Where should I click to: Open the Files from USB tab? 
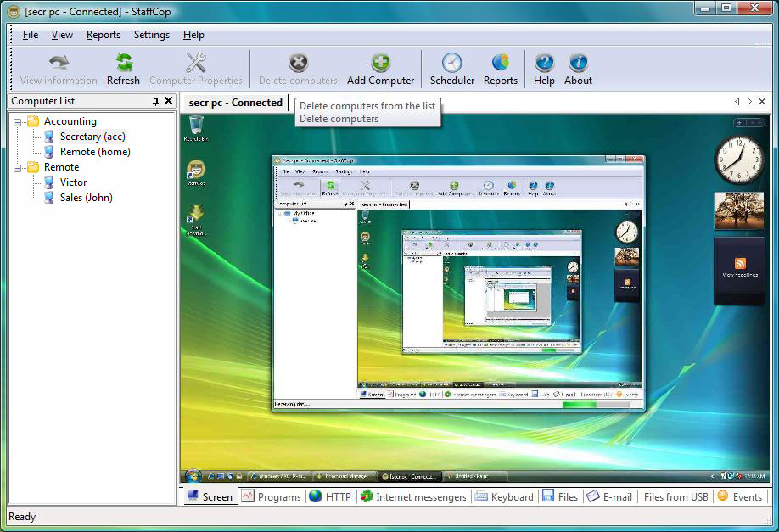coord(675,497)
